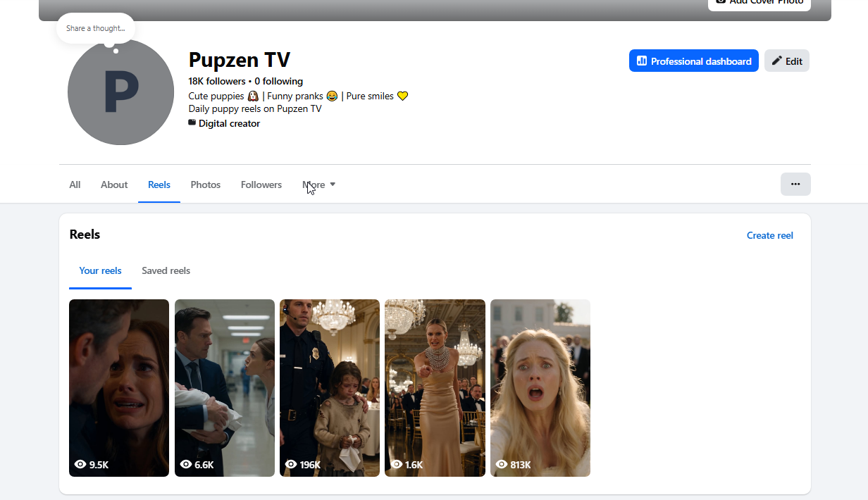Switch to Saved reels tab
The width and height of the screenshot is (868, 500).
click(x=166, y=270)
